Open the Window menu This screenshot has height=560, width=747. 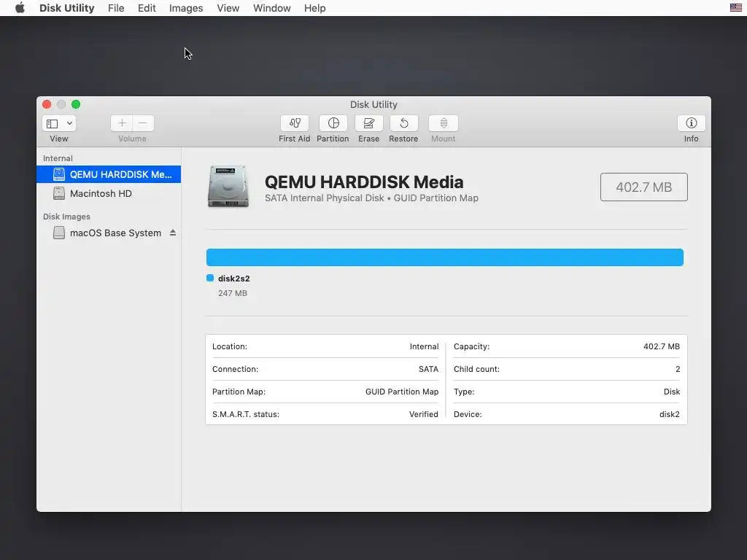271,8
